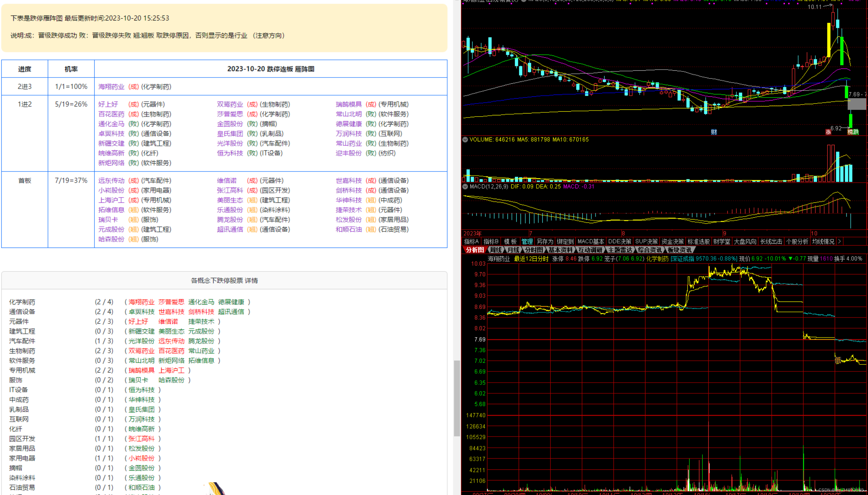Click the MACD基本 template button
The image size is (868, 495).
[591, 241]
